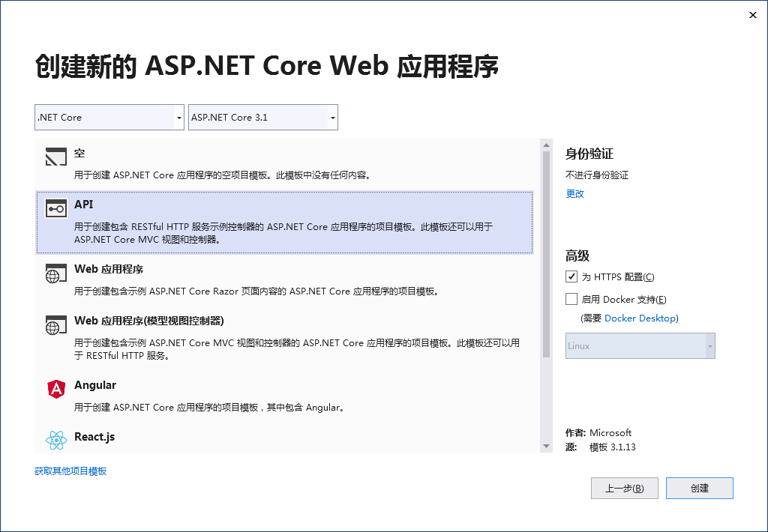Toggle the 为 HTTPS 配置 checkbox
768x532 pixels.
[x=571, y=276]
